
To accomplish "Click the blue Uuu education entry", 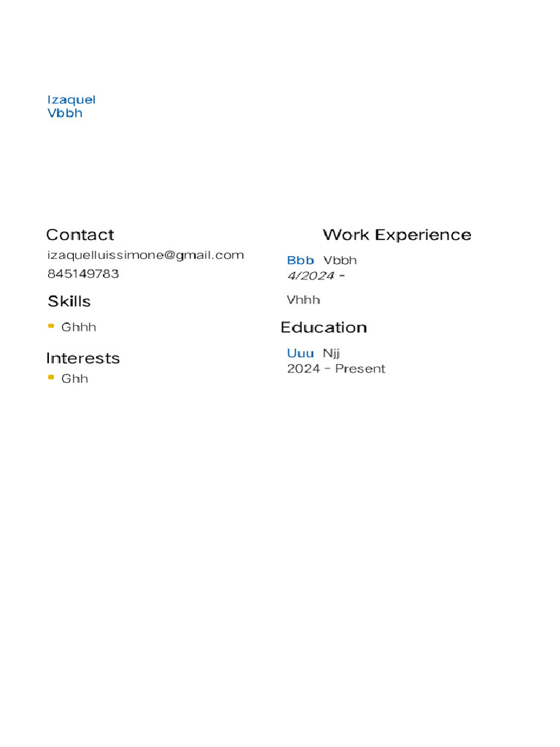I will (300, 353).
